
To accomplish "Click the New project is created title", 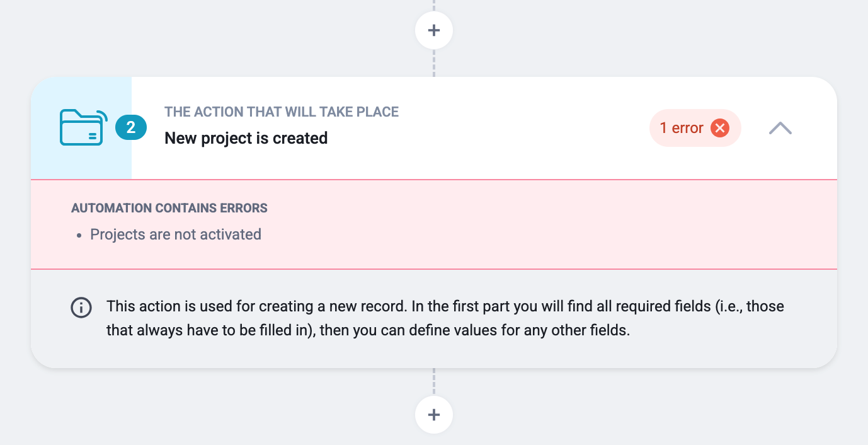I will (x=246, y=138).
